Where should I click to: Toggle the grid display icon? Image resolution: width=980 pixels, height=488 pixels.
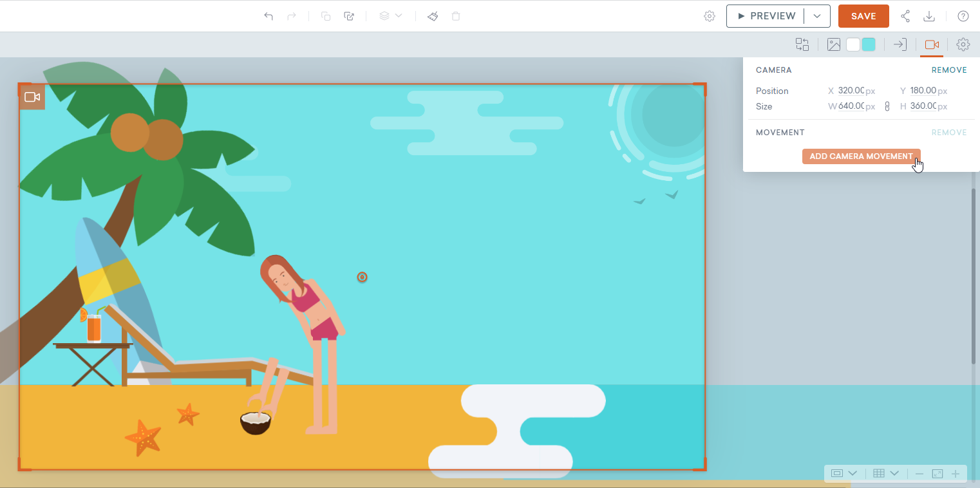coord(879,473)
